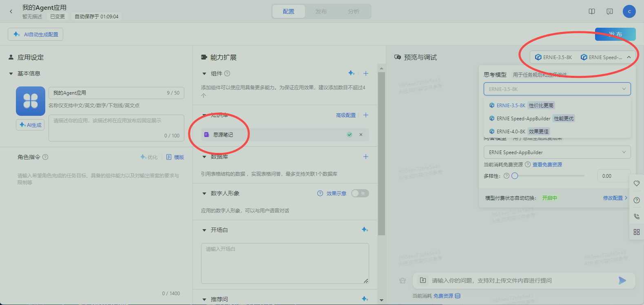The width and height of the screenshot is (644, 305).
Task: Open the documentation book icon
Action: coord(592,11)
